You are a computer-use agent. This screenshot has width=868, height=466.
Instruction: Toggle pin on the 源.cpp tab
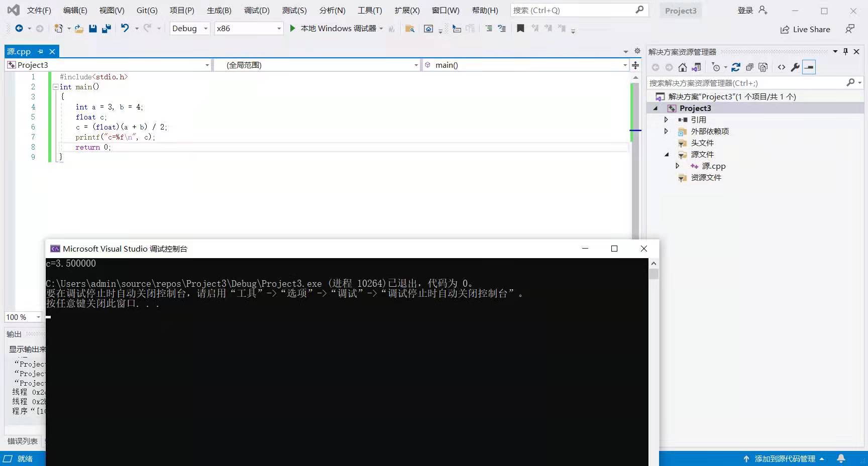click(x=41, y=51)
